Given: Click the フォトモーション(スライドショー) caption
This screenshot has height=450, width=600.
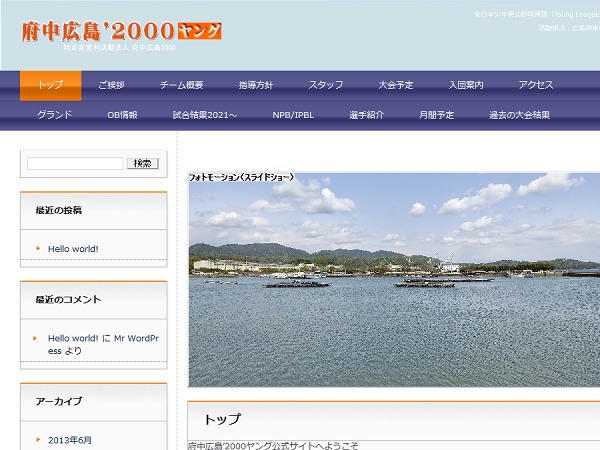Looking at the screenshot, I should tap(242, 177).
